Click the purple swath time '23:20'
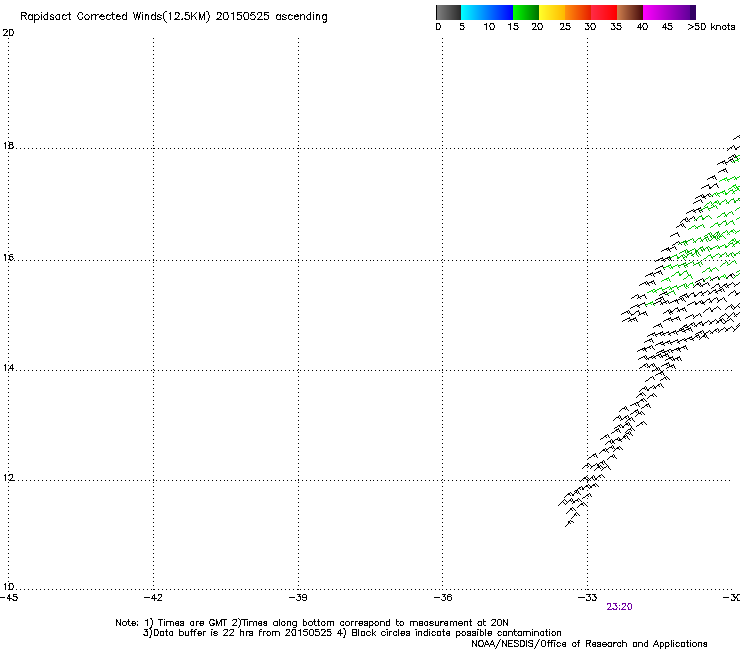Screen dimensions: 740x650 click(619, 607)
